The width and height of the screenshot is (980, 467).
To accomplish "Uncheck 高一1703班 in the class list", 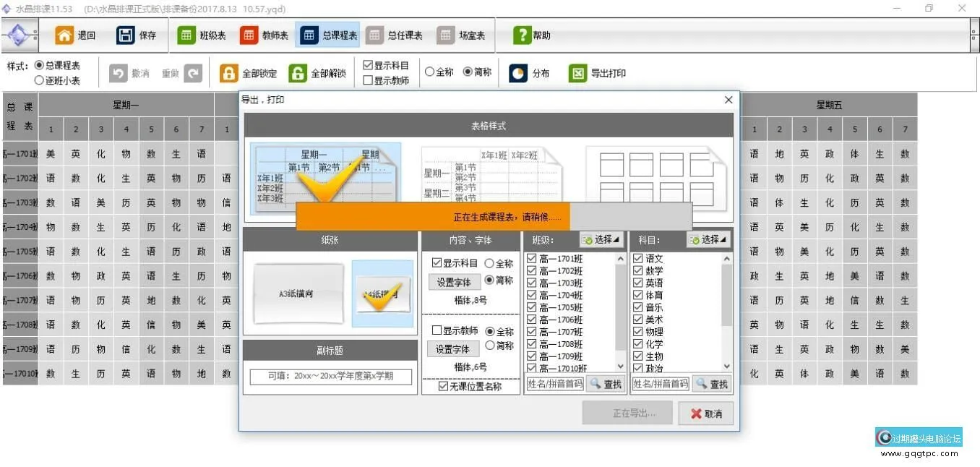I will click(532, 283).
